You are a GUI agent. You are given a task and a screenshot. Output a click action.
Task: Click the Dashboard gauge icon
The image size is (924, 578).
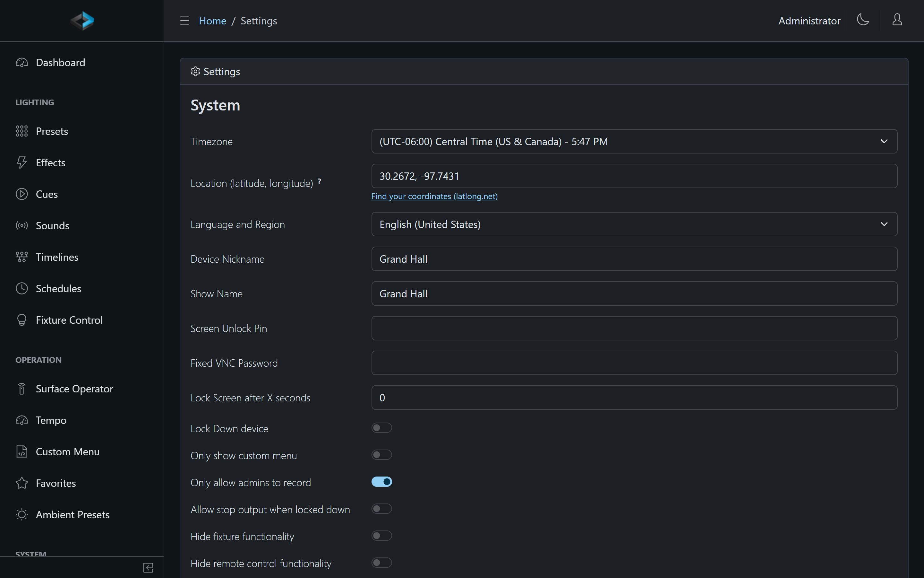pyautogui.click(x=22, y=62)
